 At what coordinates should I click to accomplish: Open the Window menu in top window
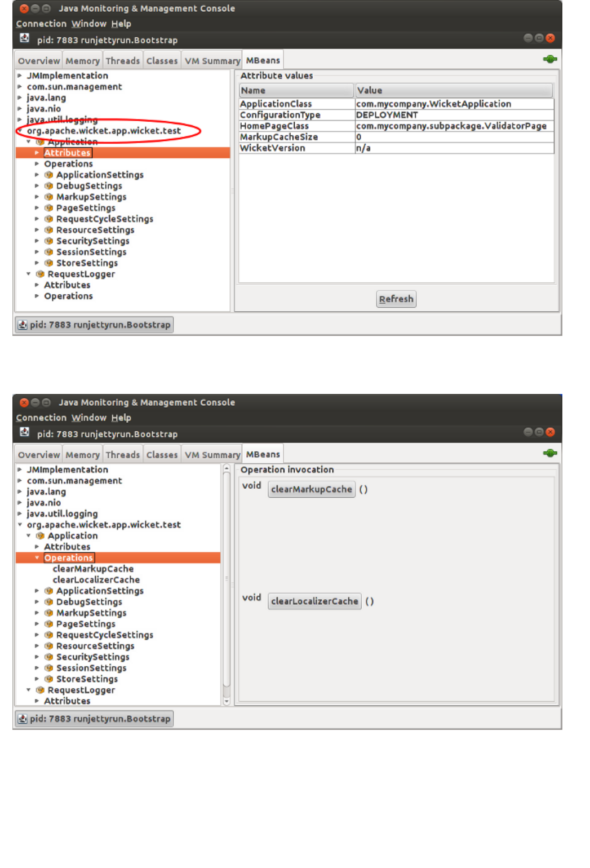coord(89,24)
